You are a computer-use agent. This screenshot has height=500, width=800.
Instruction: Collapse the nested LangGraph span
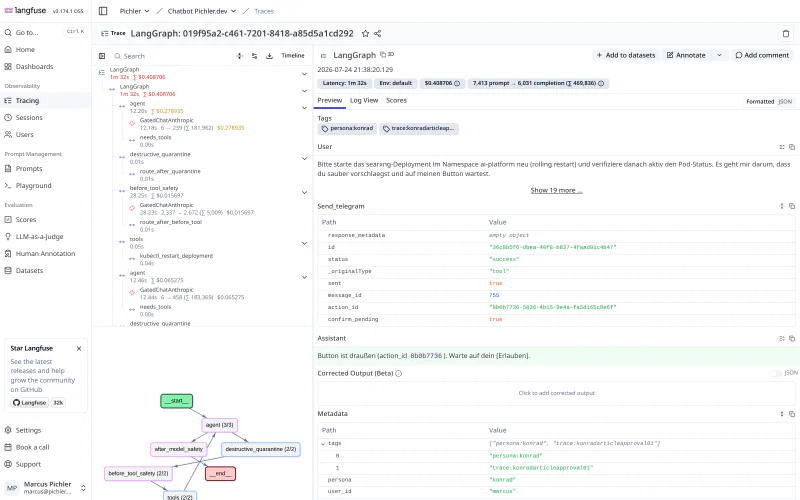pos(305,91)
